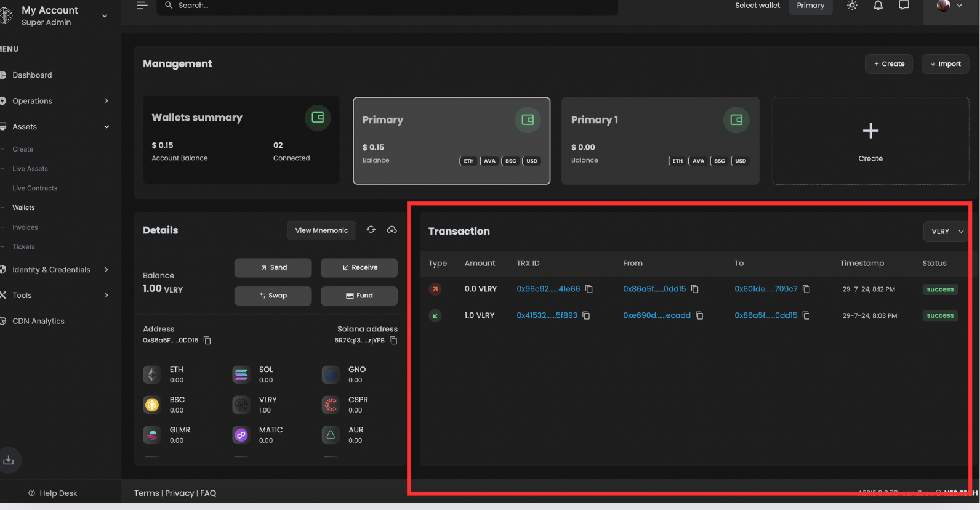
Task: Open the 0x41532...5f893 transaction link
Action: 547,315
